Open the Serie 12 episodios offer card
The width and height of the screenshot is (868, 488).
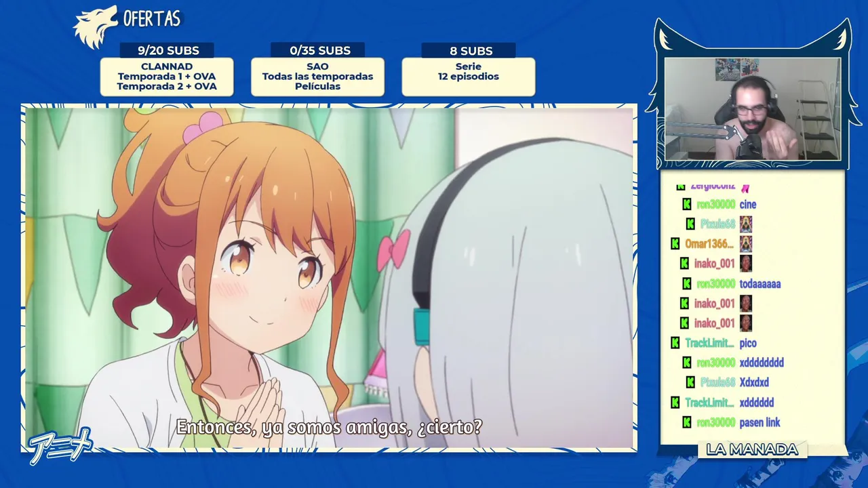coord(469,77)
